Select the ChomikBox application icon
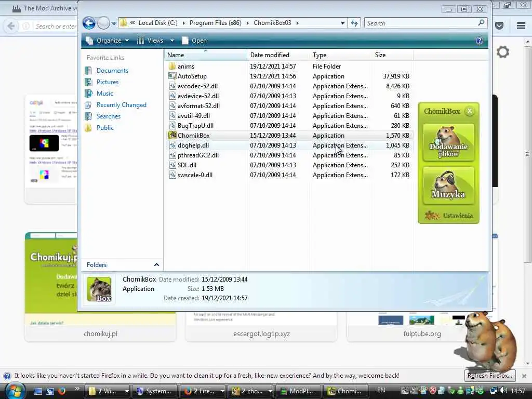This screenshot has width=532, height=399. point(172,136)
